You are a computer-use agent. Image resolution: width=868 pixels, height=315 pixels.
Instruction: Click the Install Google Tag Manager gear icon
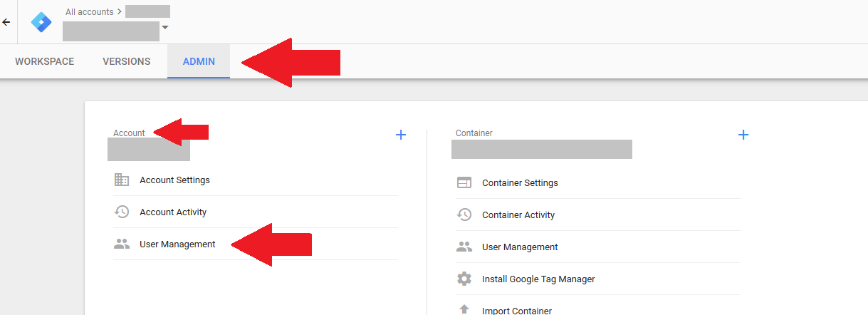pyautogui.click(x=464, y=279)
